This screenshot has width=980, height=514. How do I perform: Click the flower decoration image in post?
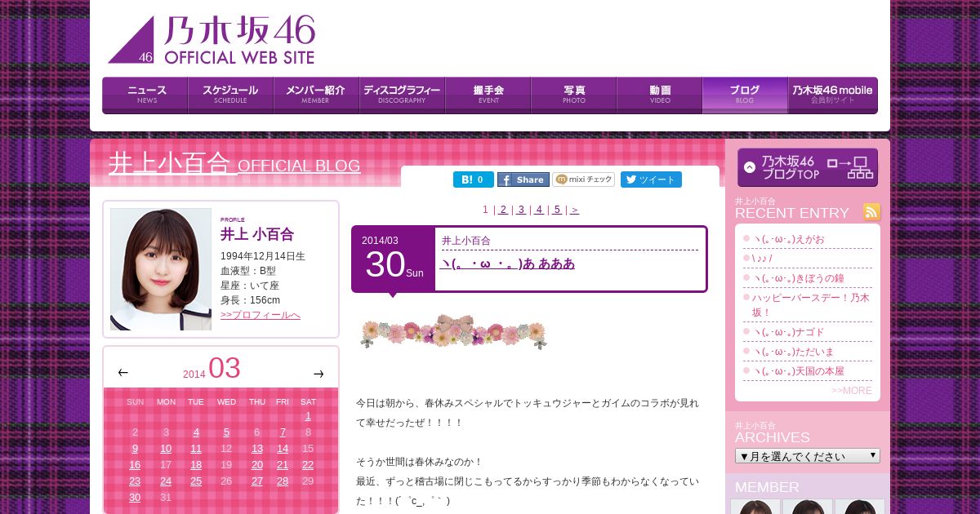point(453,331)
